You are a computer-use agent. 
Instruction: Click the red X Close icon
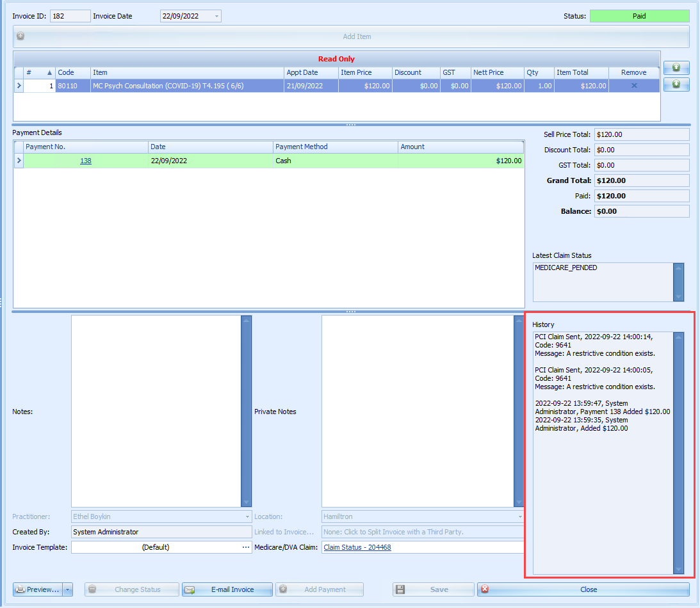coord(485,589)
